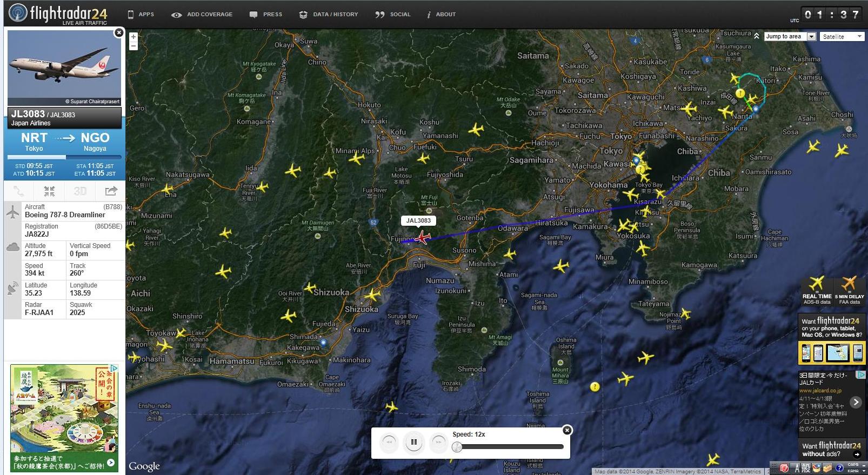Open the www.jalcard.co.jp ad link
Viewport: 868px width, 475px height.
tap(820, 390)
